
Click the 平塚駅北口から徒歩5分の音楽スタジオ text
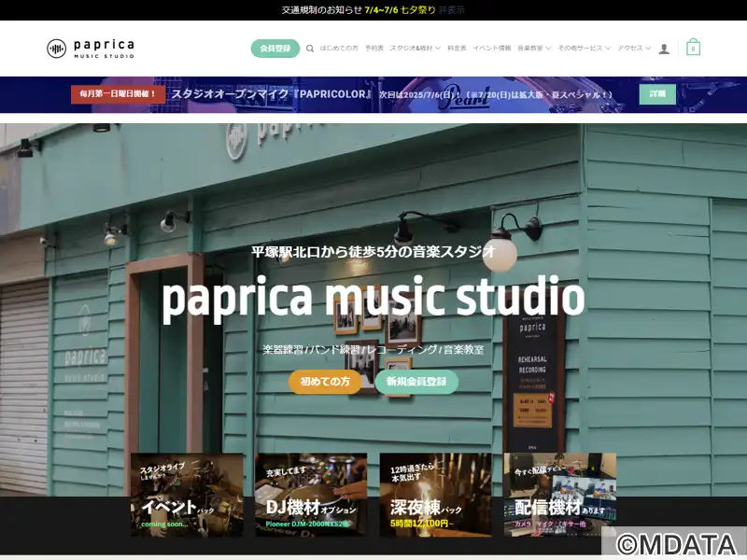click(373, 252)
